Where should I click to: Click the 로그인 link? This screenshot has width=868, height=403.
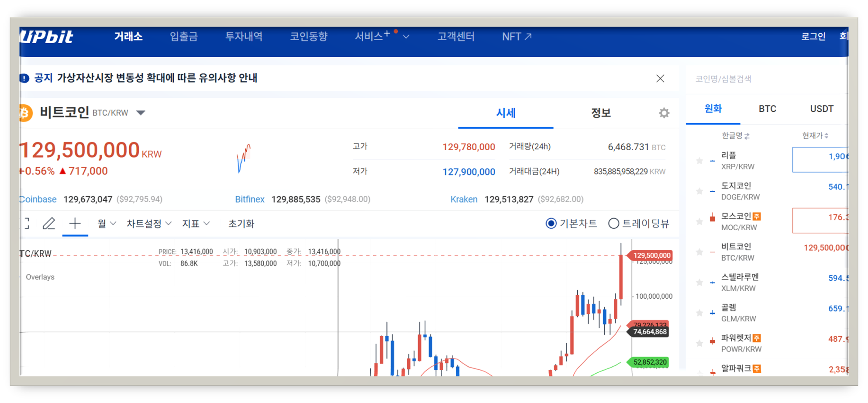pyautogui.click(x=813, y=37)
